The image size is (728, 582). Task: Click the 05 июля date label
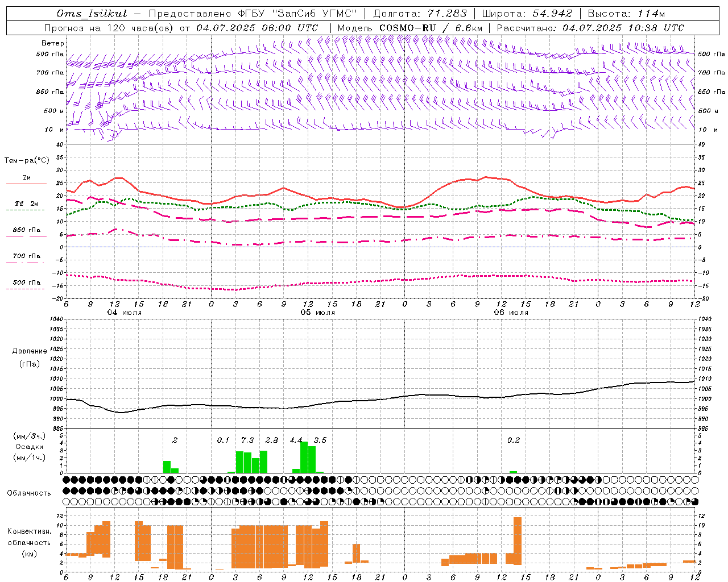pos(318,313)
